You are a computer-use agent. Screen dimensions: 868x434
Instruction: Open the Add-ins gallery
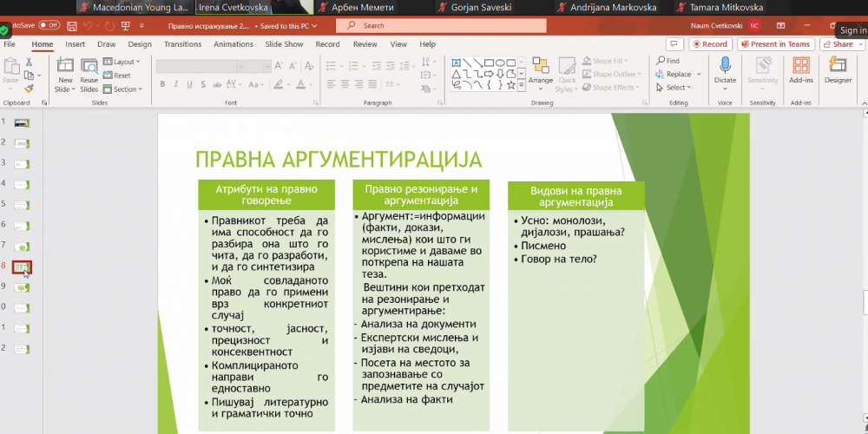[801, 69]
